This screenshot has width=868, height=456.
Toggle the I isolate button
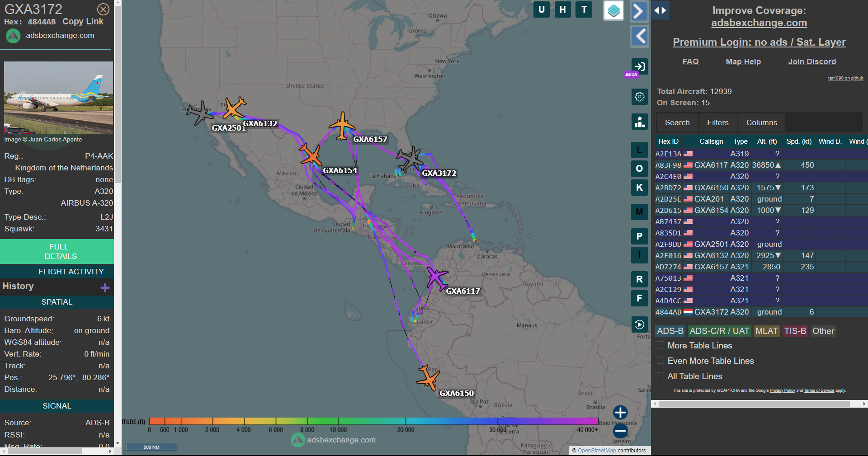point(639,255)
